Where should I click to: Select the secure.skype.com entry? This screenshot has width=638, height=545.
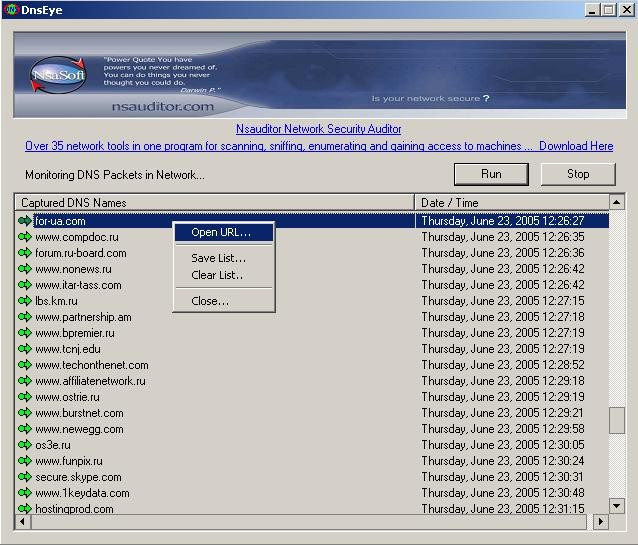[78, 477]
